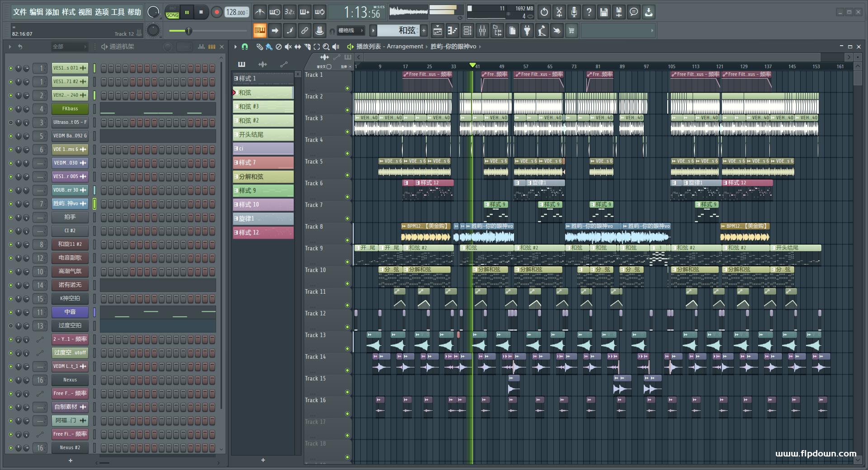This screenshot has width=868, height=470.
Task: Click the typing keyboard to piano icon
Action: point(259,31)
